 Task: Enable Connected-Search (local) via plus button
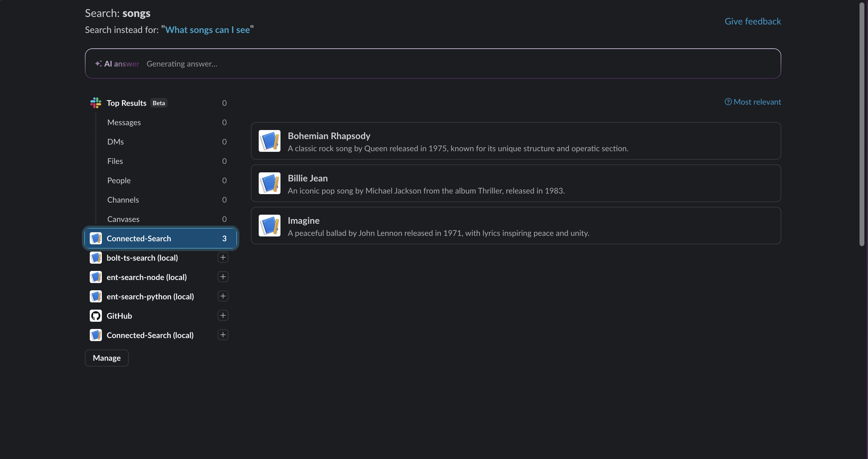(223, 335)
